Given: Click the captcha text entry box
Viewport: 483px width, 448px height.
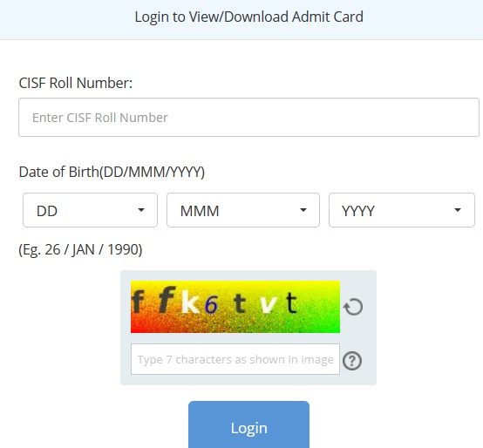Looking at the screenshot, I should point(235,359).
